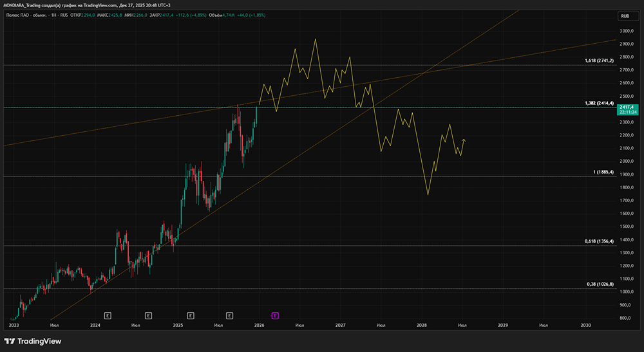This screenshot has width=644, height=352.
Task: Click the earnings E marker just after the 2025 label
Action: click(x=191, y=315)
